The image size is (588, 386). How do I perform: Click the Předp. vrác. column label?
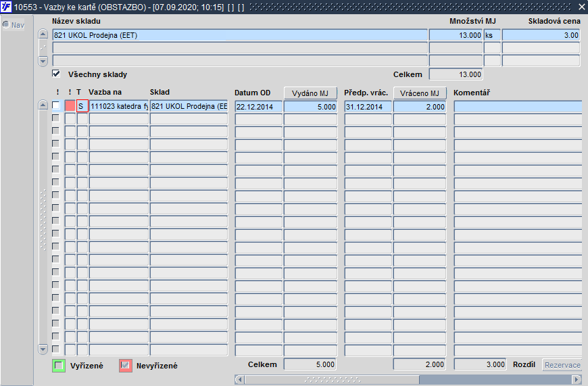click(x=366, y=93)
